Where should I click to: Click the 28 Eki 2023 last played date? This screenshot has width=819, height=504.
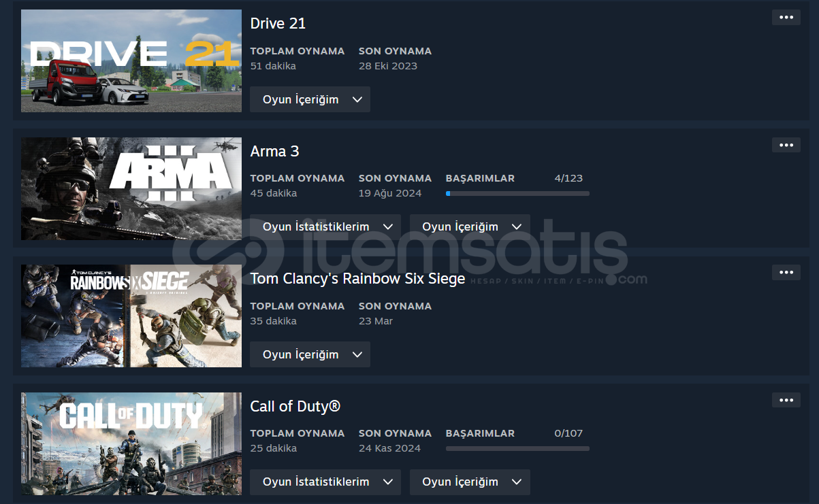pos(388,66)
